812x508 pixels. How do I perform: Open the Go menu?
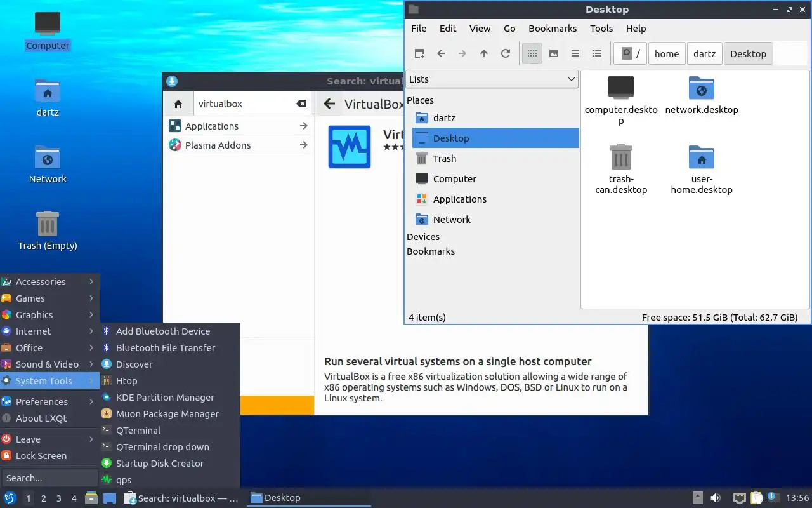tap(509, 29)
